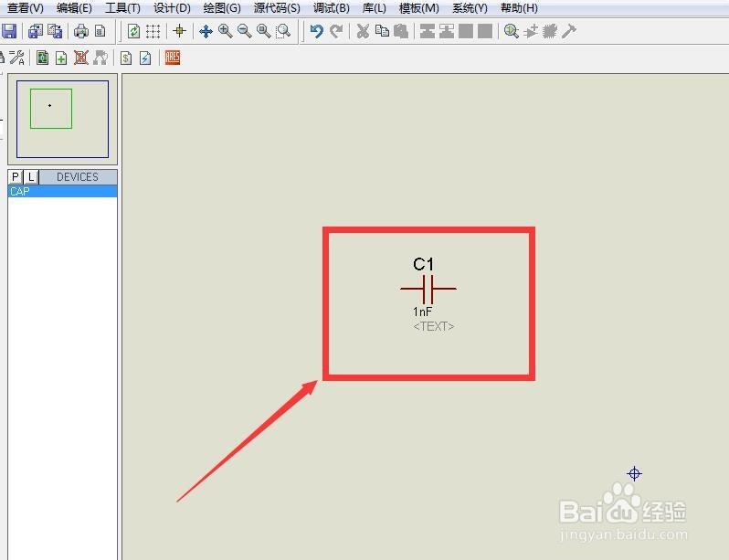729x560 pixels.
Task: Click the Block Delete icon
Action: tap(485, 32)
